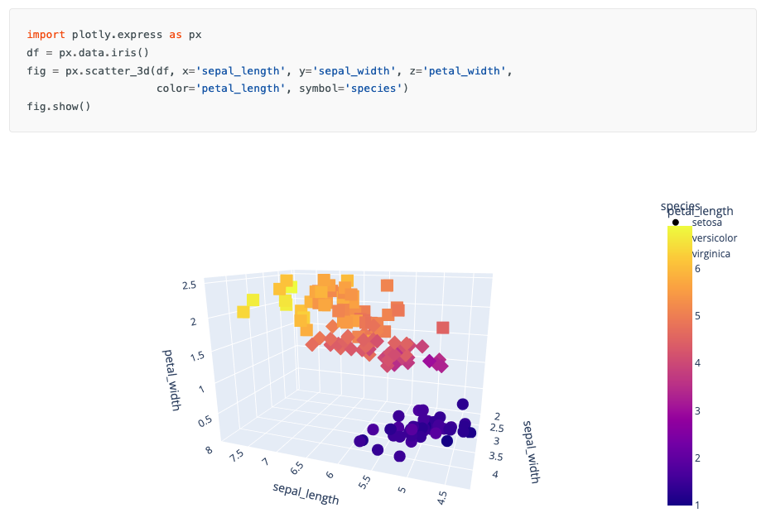The image size is (771, 532).
Task: Click the black setosa circle legend marker
Action: (676, 222)
